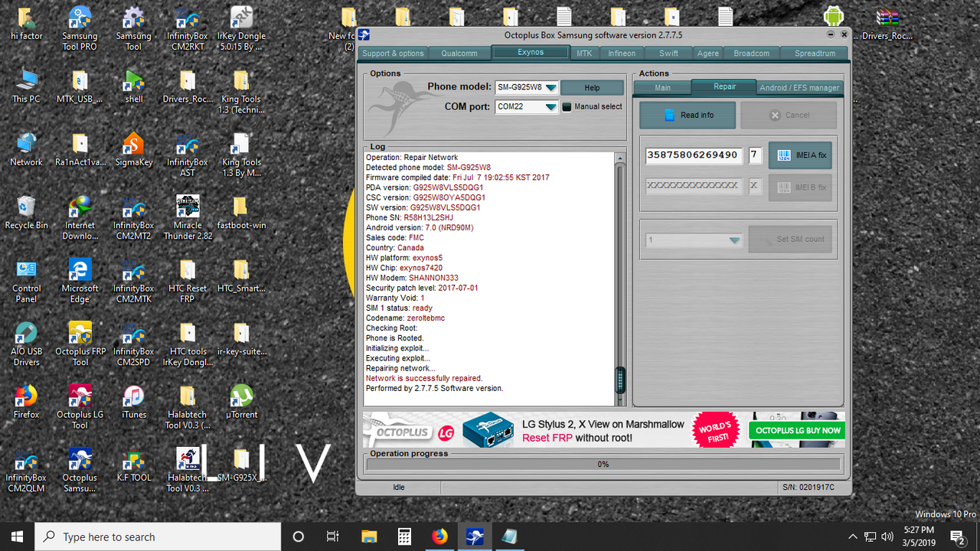Click the volume icon in system tray
This screenshot has width=980, height=551.
click(x=887, y=536)
